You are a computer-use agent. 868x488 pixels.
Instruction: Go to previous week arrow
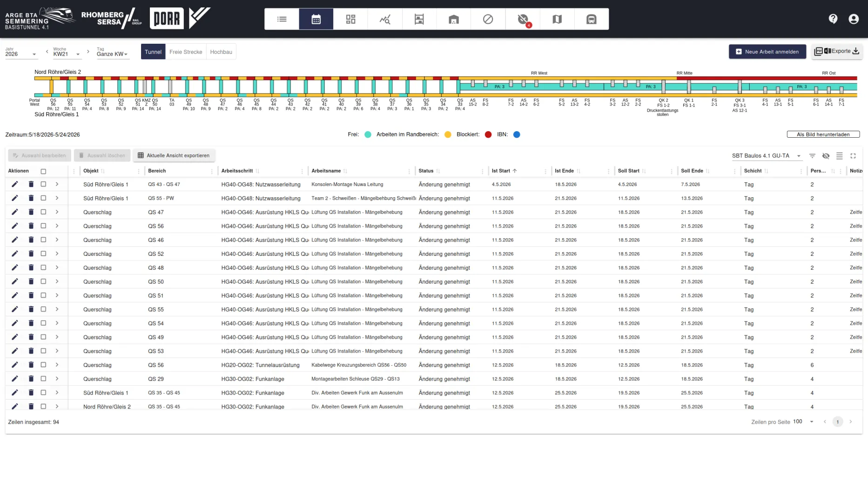coord(47,52)
